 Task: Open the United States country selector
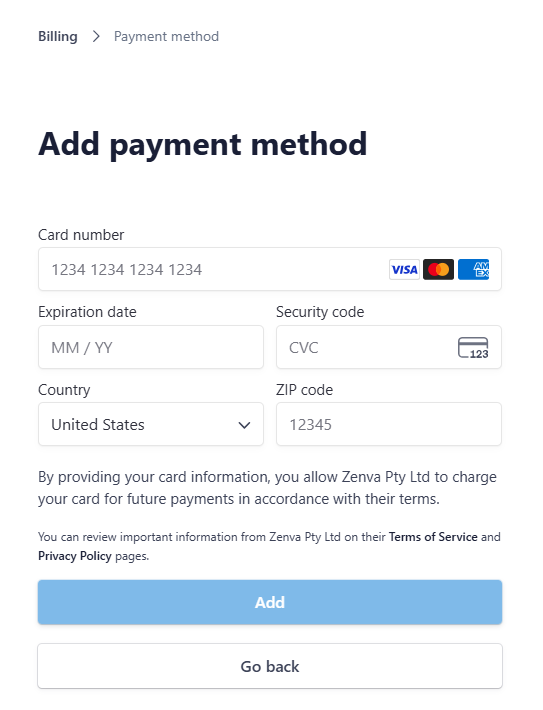151,424
